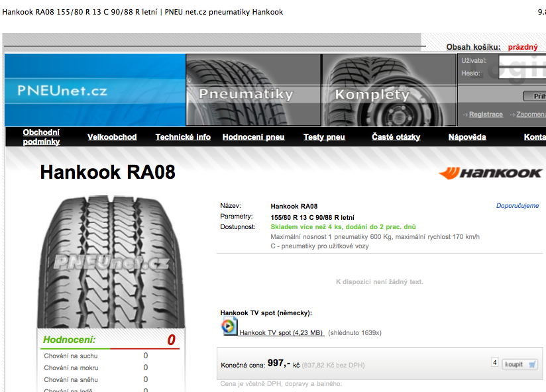
Task: Open the Komplety section banner
Action: pos(389,90)
